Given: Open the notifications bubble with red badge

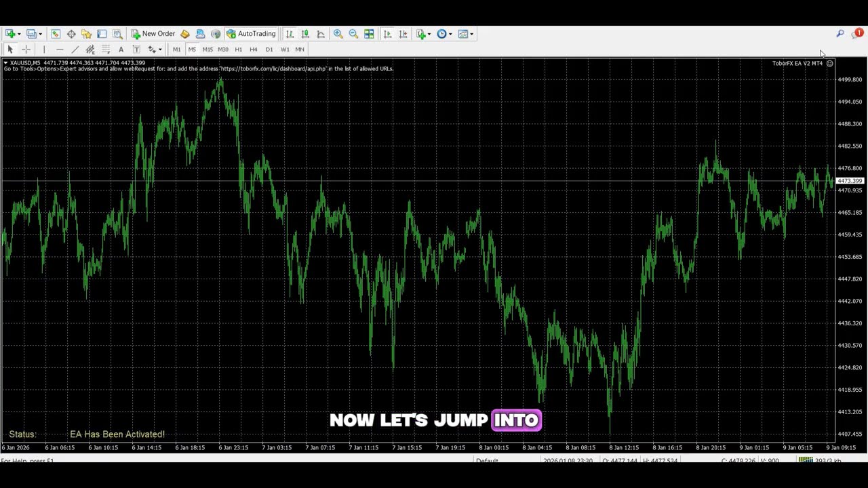Looking at the screenshot, I should tap(857, 33).
